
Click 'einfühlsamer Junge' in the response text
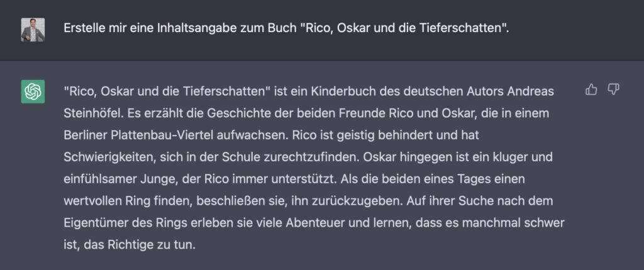[x=118, y=180]
